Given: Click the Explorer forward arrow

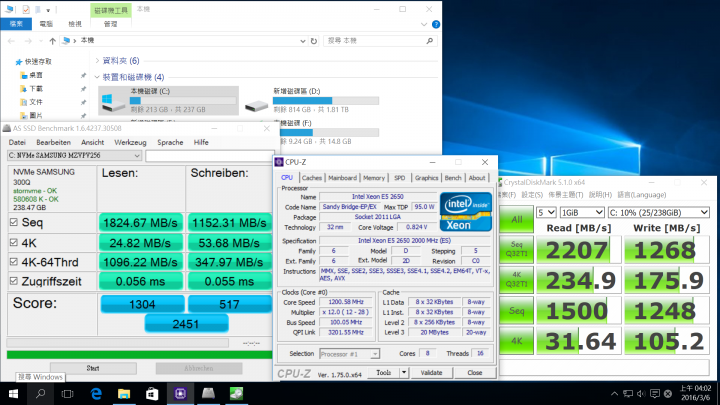Looking at the screenshot, I should click(28, 41).
